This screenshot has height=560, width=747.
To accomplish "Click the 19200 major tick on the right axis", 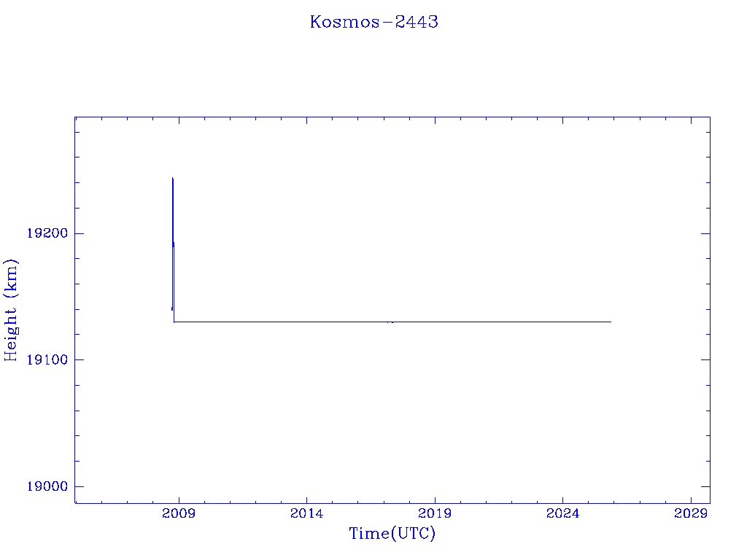I will (705, 233).
